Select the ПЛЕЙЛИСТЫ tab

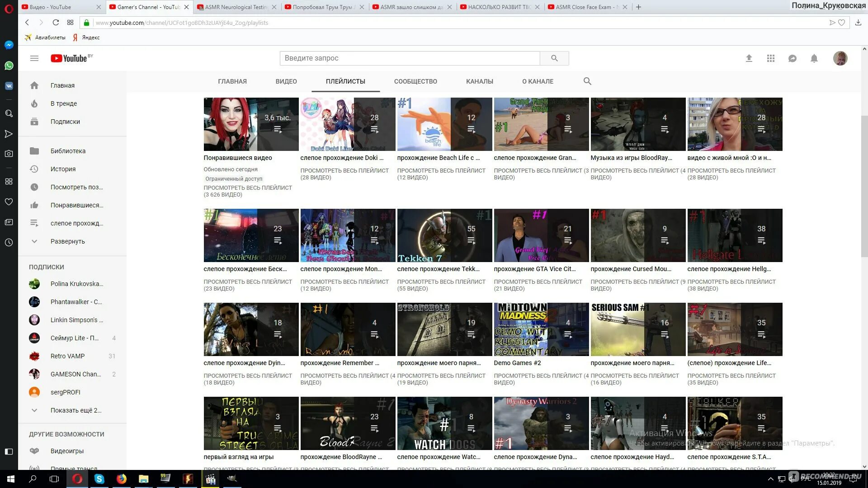(x=346, y=81)
